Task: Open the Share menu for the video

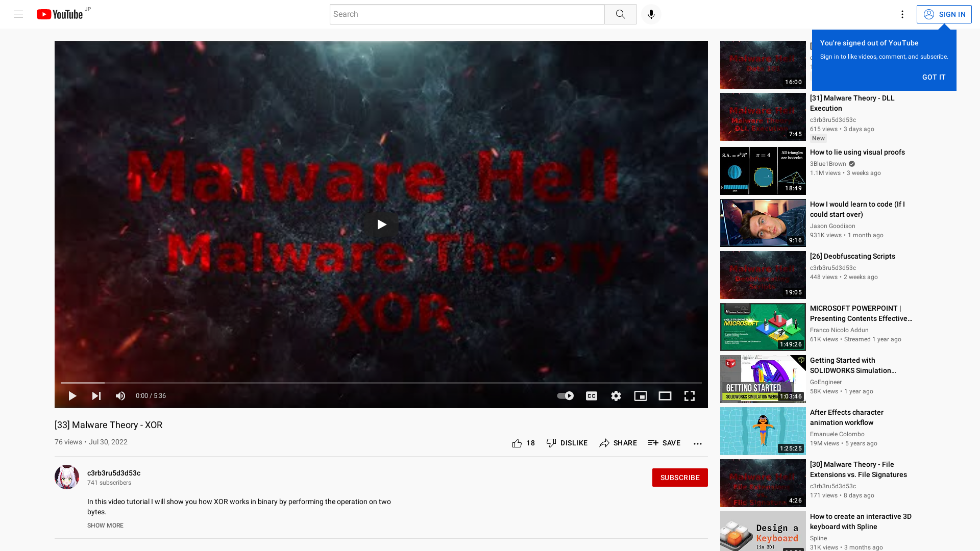Action: (618, 443)
